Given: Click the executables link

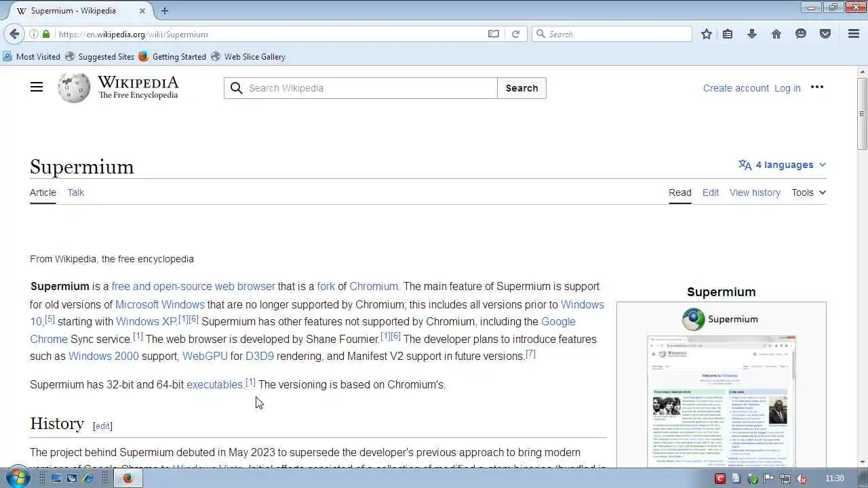Looking at the screenshot, I should 214,384.
